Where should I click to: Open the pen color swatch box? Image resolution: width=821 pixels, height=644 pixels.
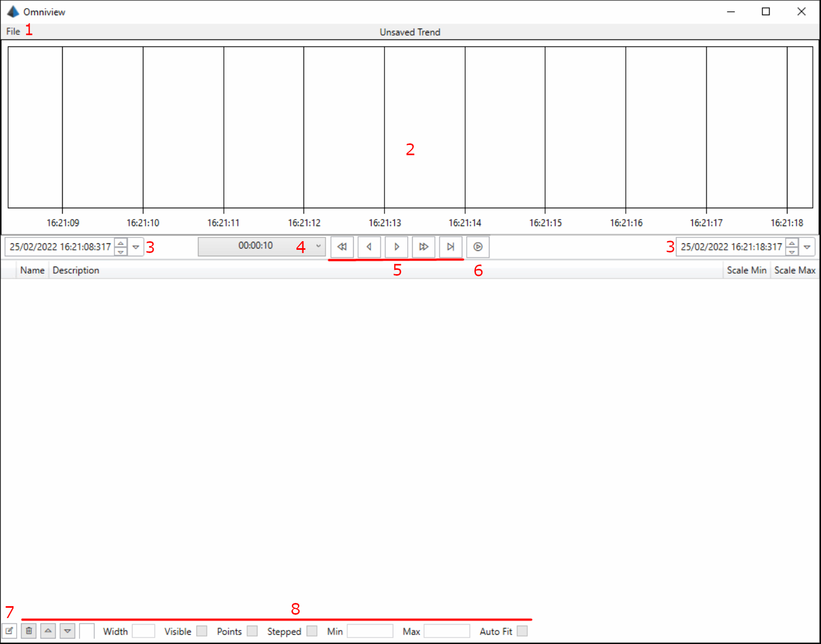[x=87, y=631]
